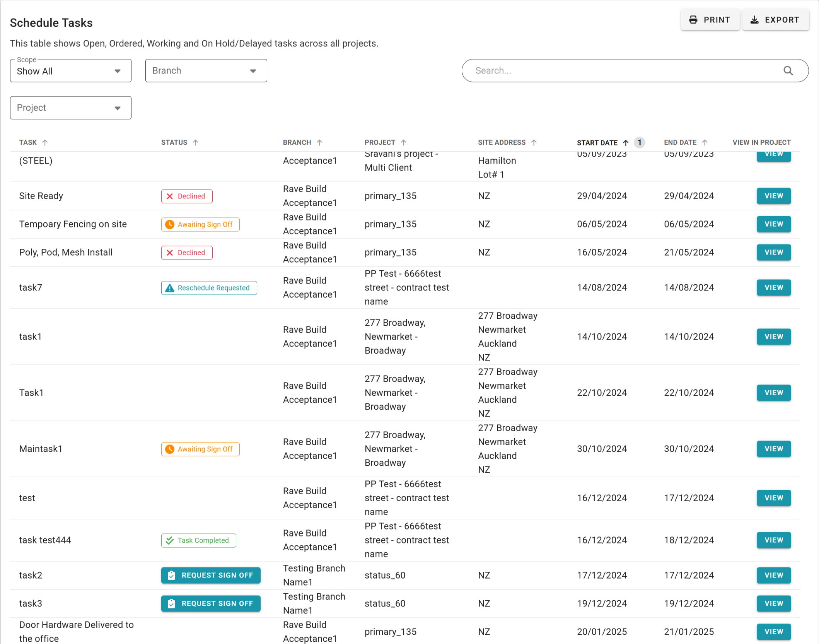819x644 pixels.
Task: Click the PRINT button
Action: [710, 20]
